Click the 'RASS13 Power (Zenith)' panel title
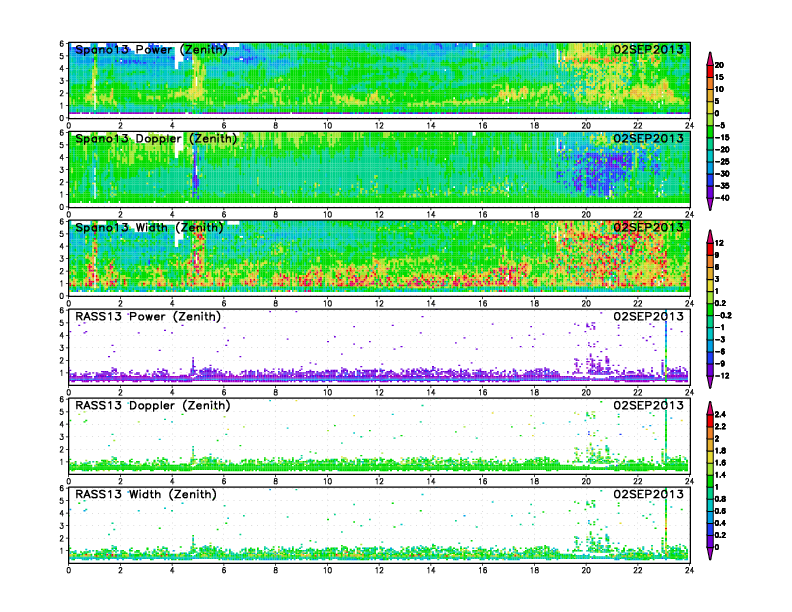Screen dimensions: 792x612 coord(147,317)
